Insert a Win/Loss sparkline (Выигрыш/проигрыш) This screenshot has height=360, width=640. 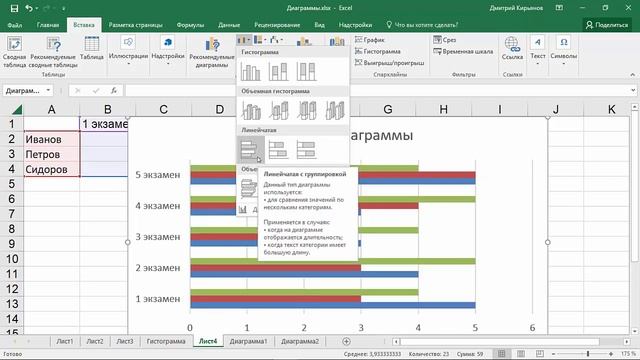[389, 63]
